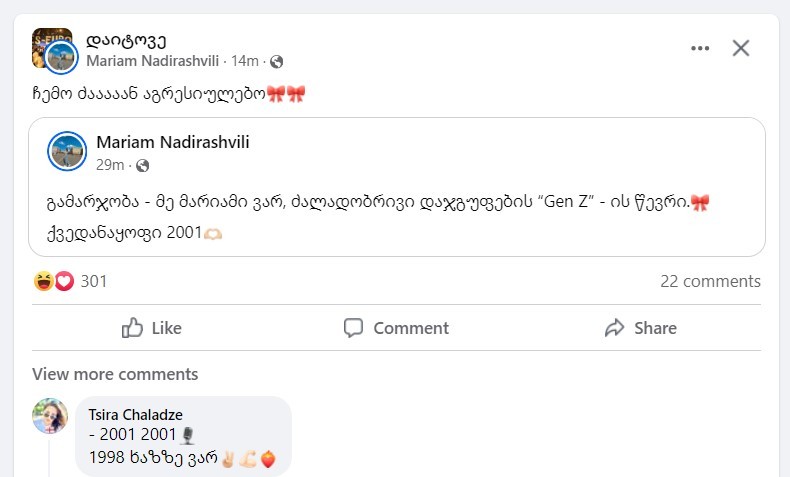The height and width of the screenshot is (477, 790).
Task: Click the shared post's profile picture
Action: [68, 151]
